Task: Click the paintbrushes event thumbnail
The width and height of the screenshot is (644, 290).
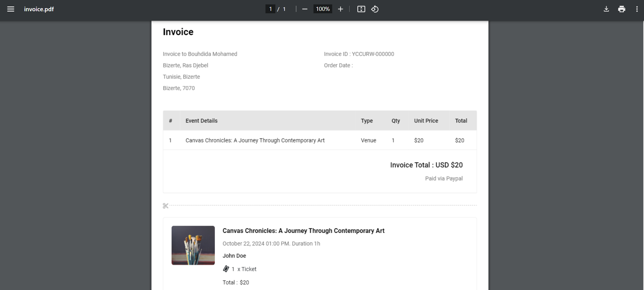Action: [193, 245]
